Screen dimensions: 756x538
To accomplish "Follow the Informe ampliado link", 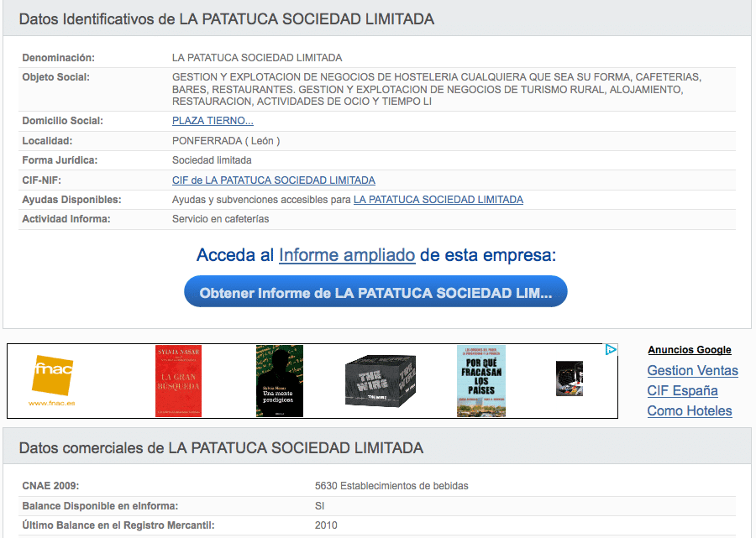I will pos(347,255).
